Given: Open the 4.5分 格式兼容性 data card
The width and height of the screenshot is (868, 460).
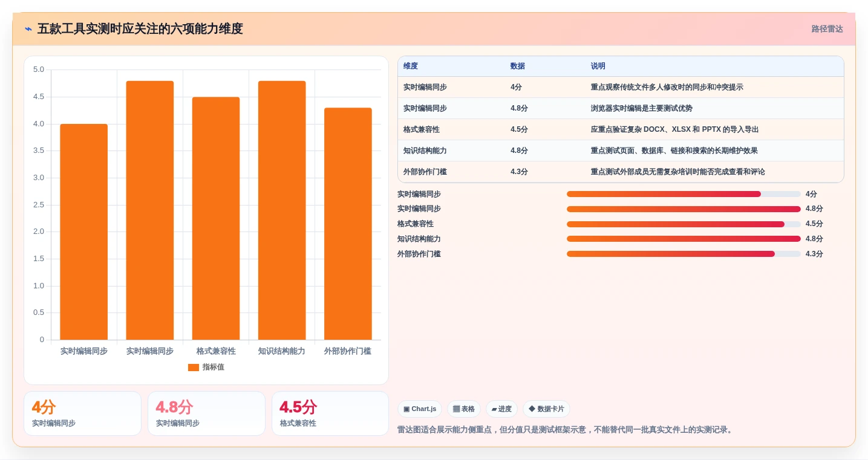Looking at the screenshot, I should point(330,413).
